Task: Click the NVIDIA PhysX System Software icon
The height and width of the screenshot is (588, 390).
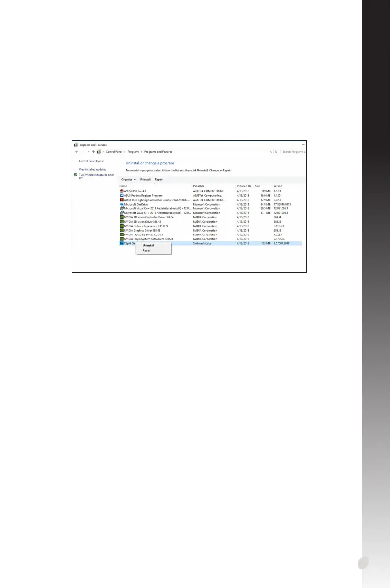Action: (122, 239)
